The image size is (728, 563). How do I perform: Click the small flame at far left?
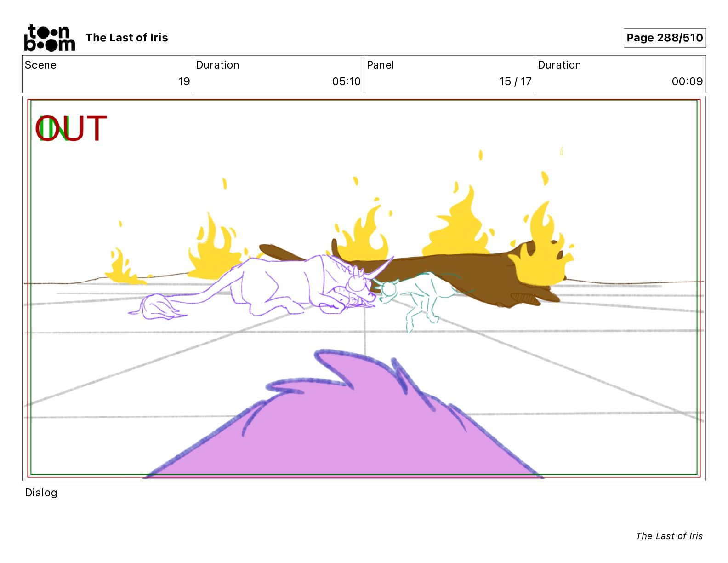tap(122, 267)
